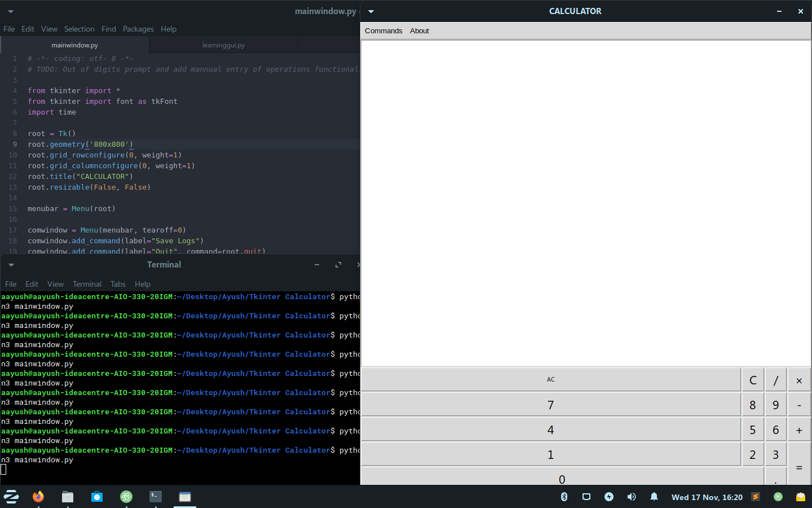Open Commands menu in Calculator
812x508 pixels.
click(383, 31)
